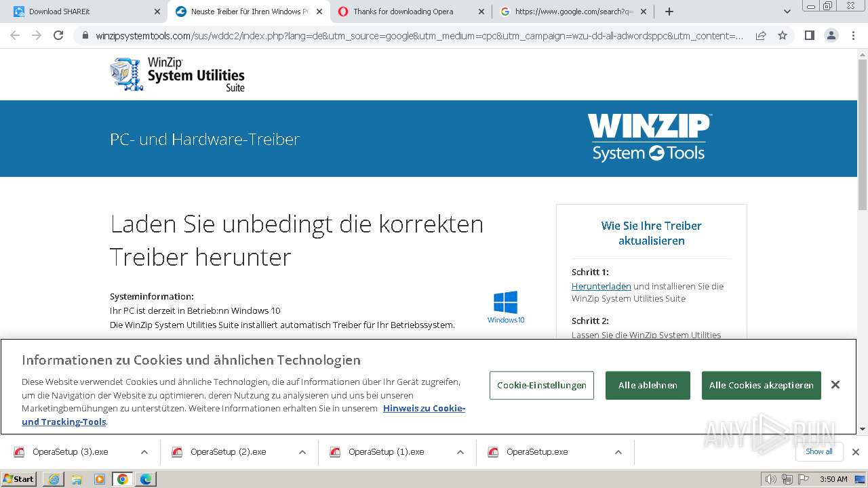Close the Download SHAREit tab
The image size is (868, 488).
(x=157, y=12)
